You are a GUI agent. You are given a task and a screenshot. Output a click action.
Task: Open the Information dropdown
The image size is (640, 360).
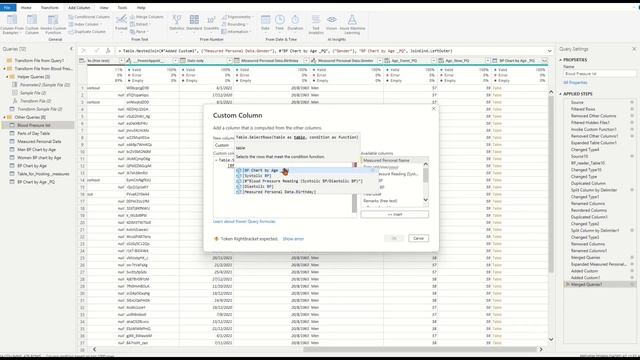point(236,31)
